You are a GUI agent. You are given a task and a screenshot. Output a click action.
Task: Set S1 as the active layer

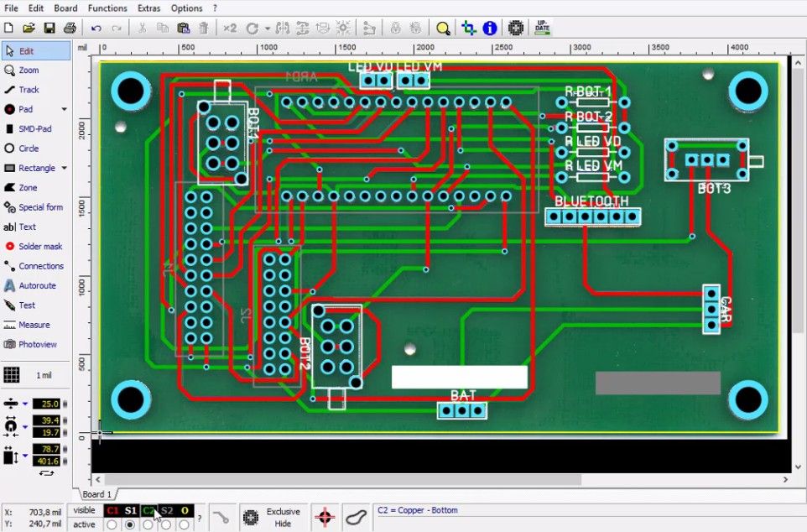pyautogui.click(x=130, y=524)
